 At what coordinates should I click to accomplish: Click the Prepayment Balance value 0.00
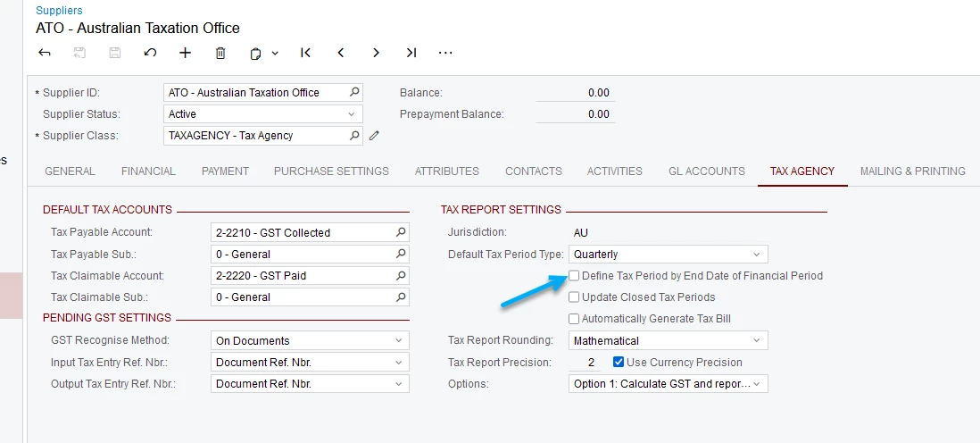[x=598, y=114]
